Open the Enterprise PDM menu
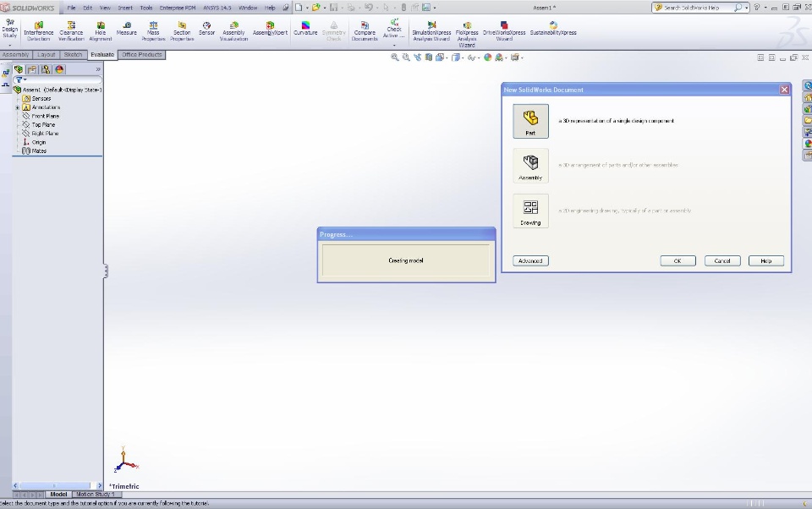This screenshot has width=812, height=509. [x=178, y=8]
